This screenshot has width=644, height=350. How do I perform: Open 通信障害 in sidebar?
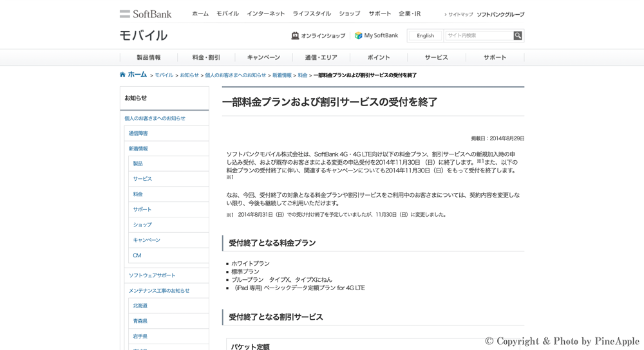click(x=138, y=133)
